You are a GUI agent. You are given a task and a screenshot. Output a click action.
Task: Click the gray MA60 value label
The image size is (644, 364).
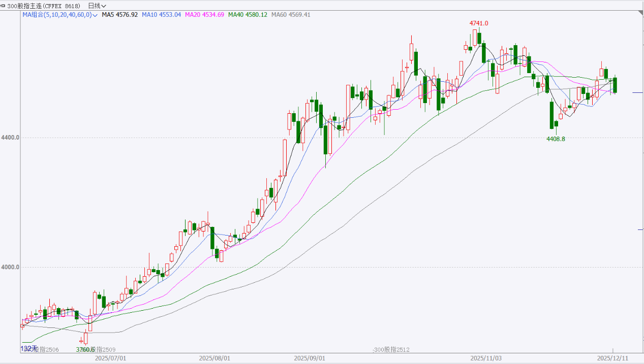click(291, 15)
